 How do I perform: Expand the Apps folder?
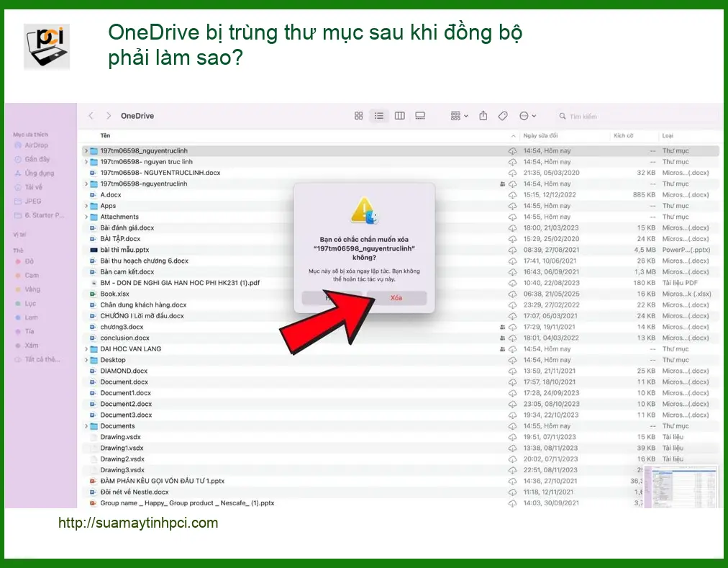coord(86,206)
